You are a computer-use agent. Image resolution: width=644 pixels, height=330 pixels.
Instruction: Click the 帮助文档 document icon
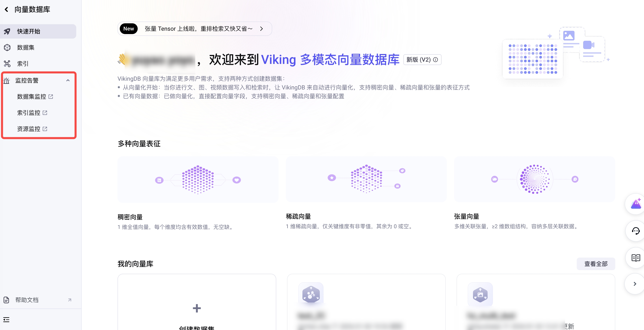6,300
